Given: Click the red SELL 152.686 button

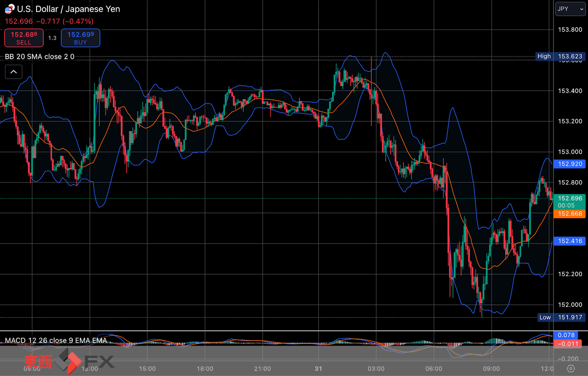Looking at the screenshot, I should pos(24,38).
